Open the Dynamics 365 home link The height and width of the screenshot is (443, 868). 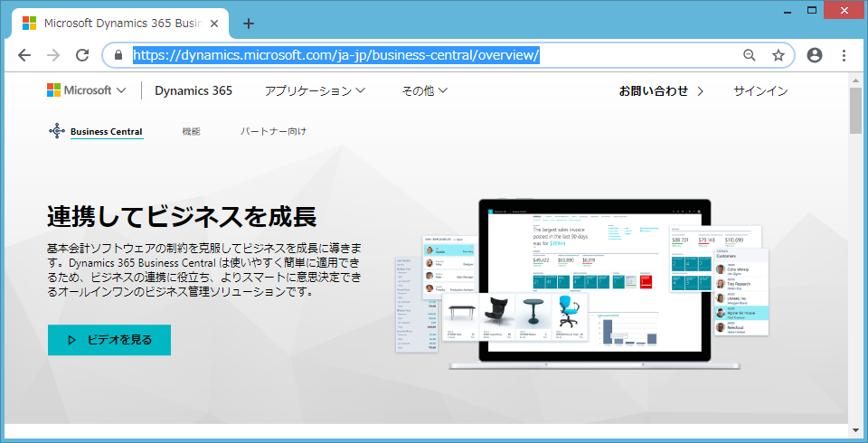point(193,90)
